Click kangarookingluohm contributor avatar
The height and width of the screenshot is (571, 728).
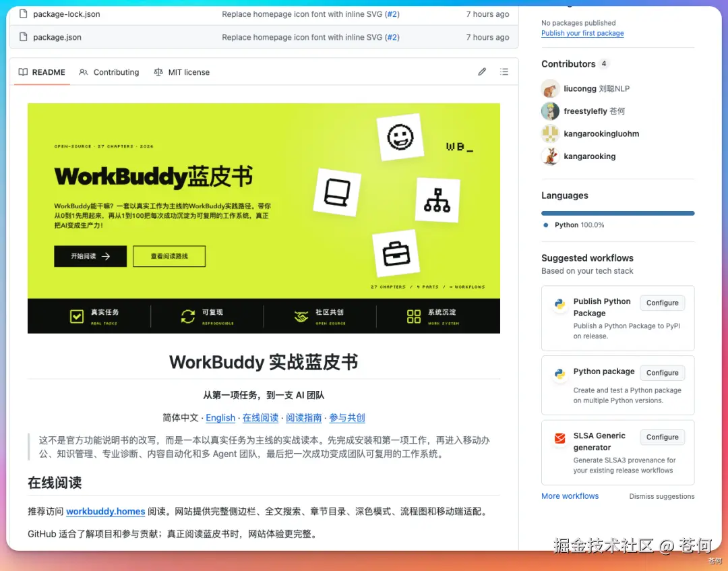(x=550, y=133)
